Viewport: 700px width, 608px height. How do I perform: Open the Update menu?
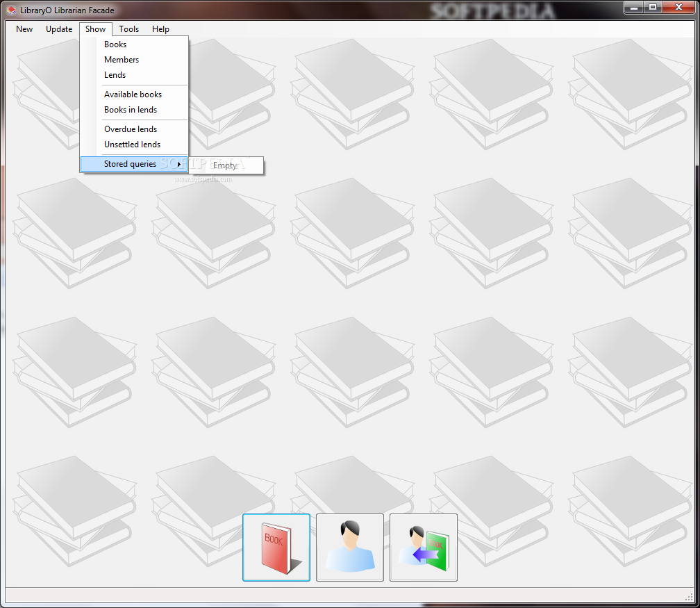click(x=59, y=29)
